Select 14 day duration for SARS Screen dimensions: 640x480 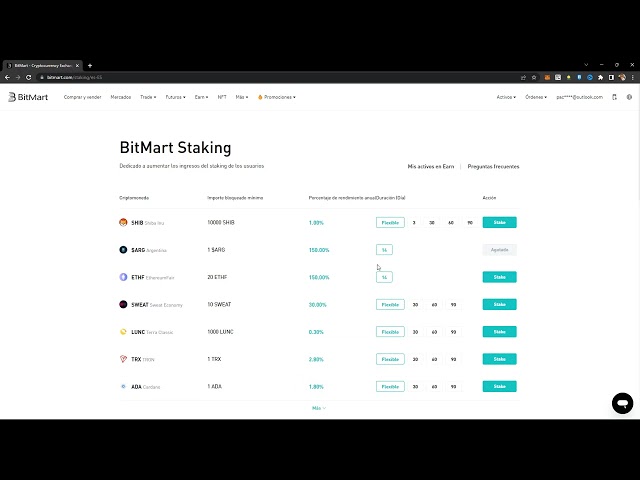[x=384, y=250]
